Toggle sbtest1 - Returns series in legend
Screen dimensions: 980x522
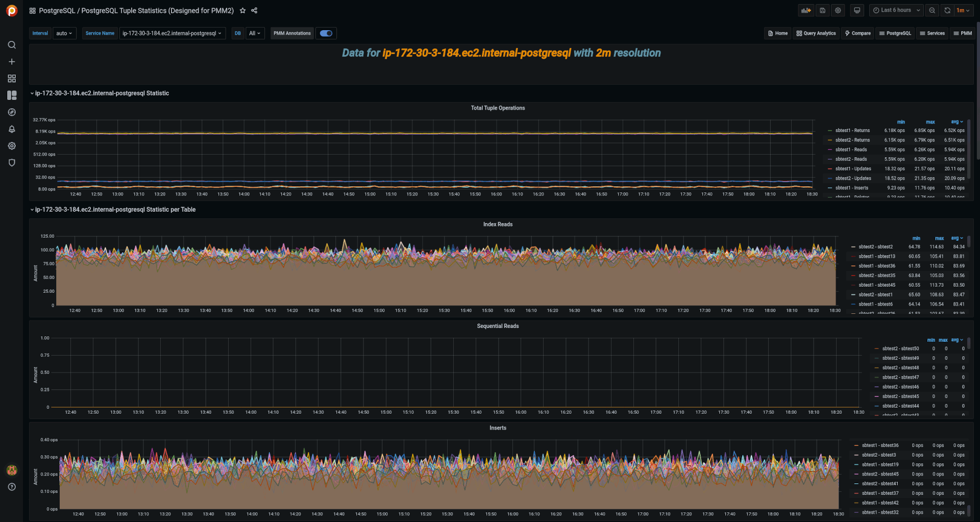[852, 131]
